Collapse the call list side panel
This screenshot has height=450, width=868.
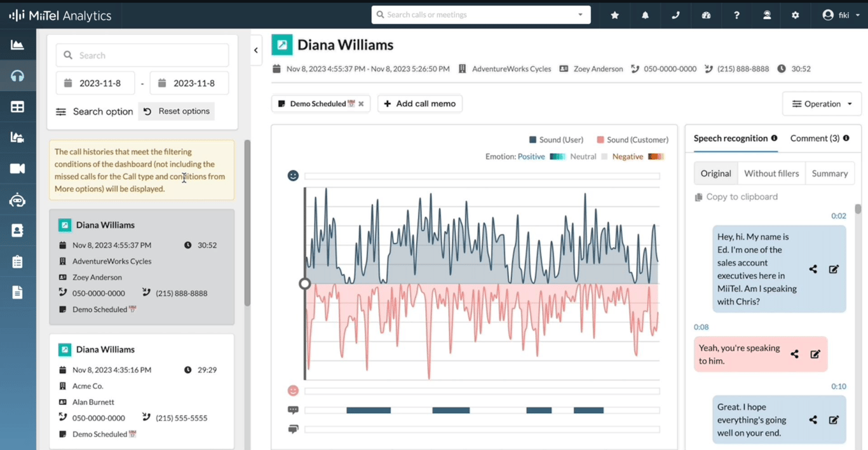[x=256, y=50]
